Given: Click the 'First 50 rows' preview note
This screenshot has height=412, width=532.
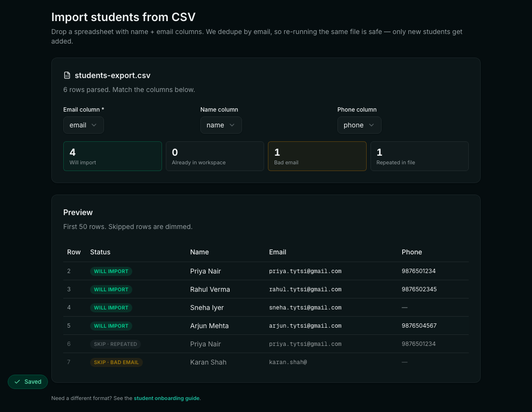Looking at the screenshot, I should [127, 227].
